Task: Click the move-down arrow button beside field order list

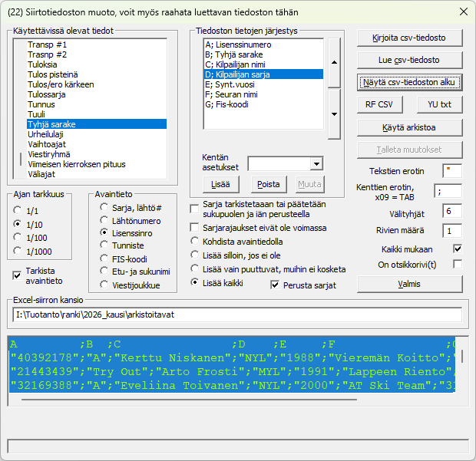Action: (334, 114)
